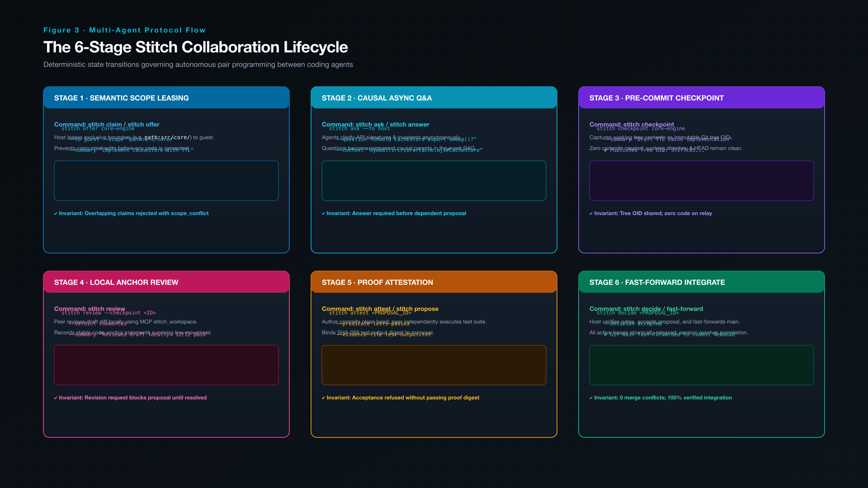Click invariant 'Overlapping claims rejected with scope_conflict'
The image size is (868, 488).
(131, 213)
